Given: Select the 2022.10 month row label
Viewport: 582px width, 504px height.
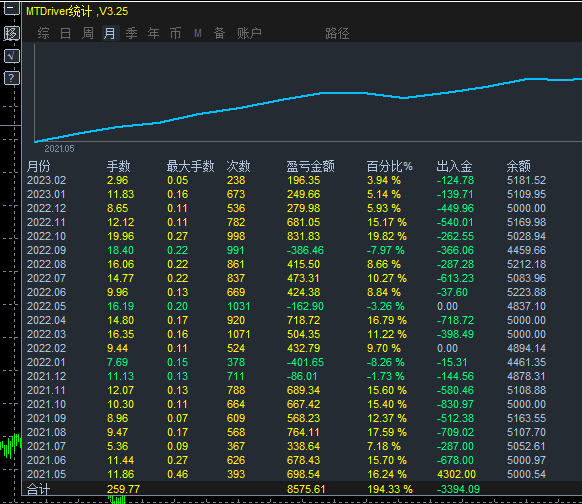Looking at the screenshot, I should click(46, 236).
